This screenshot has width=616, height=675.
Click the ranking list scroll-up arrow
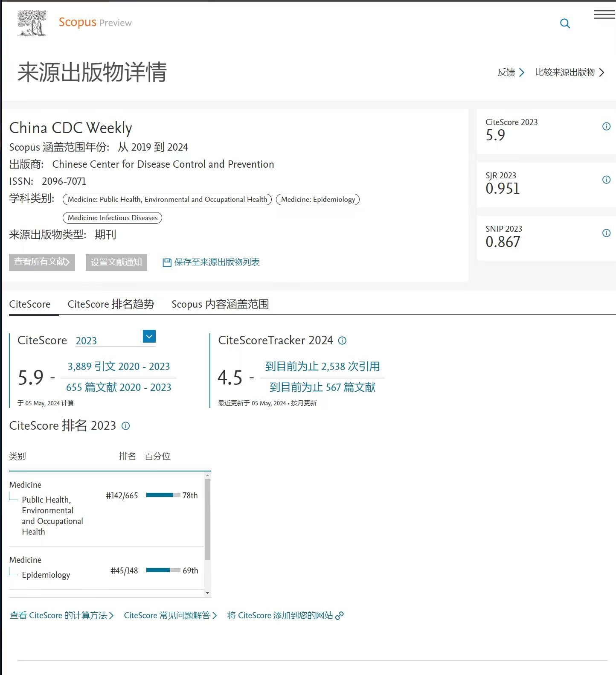pos(207,475)
